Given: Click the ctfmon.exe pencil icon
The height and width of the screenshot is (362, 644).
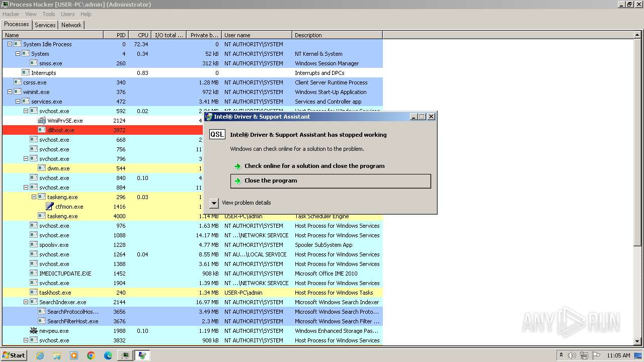Looking at the screenshot, I should click(x=50, y=207).
